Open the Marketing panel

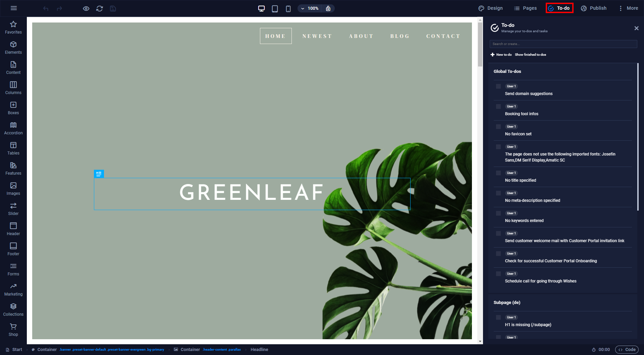coord(13,290)
